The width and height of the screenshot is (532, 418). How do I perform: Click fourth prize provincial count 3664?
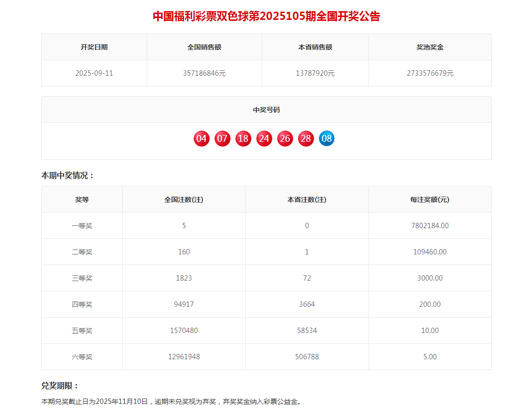[x=307, y=304]
